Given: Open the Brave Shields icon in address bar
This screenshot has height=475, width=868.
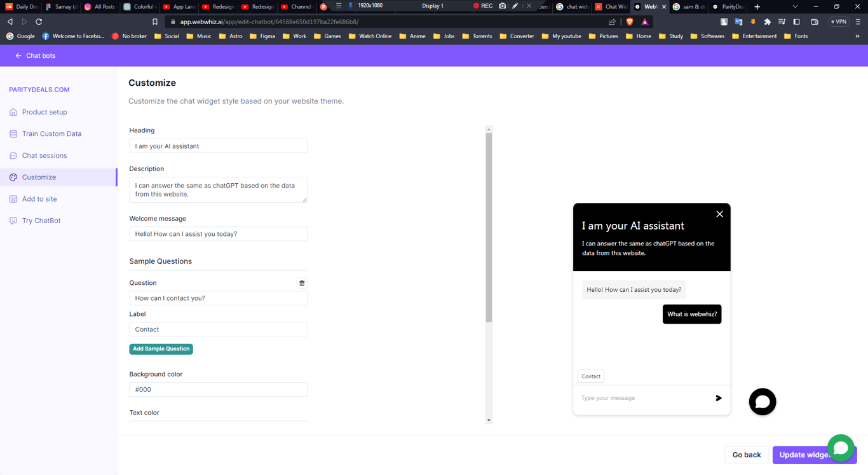Looking at the screenshot, I should click(628, 21).
